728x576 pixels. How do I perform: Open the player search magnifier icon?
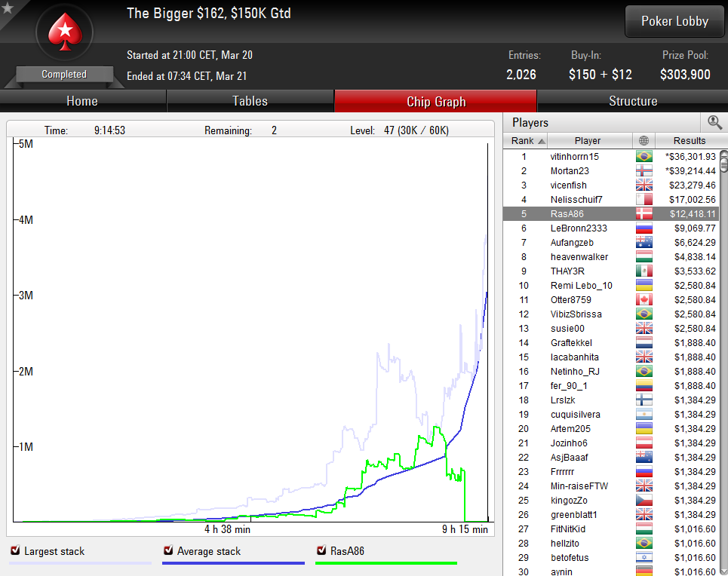(x=714, y=123)
